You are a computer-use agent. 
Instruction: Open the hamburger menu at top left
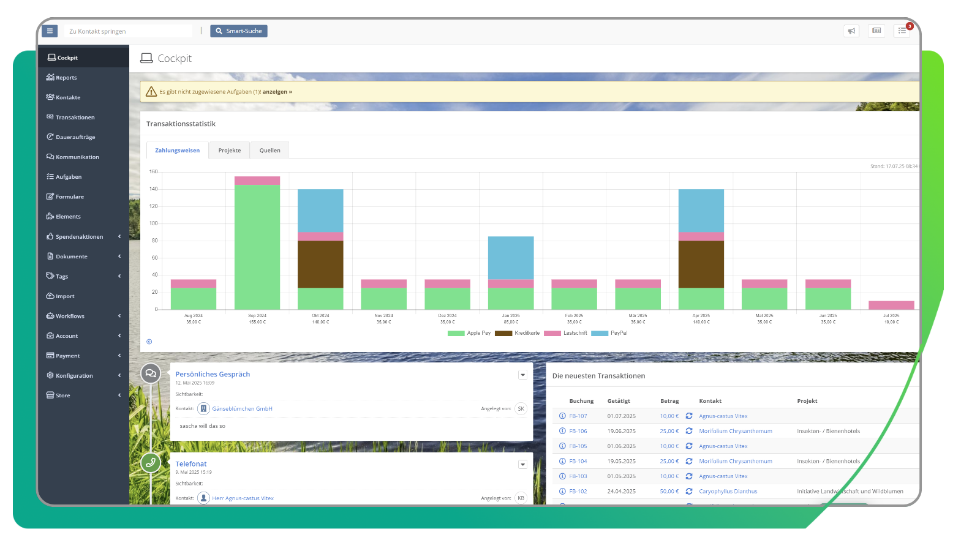49,31
